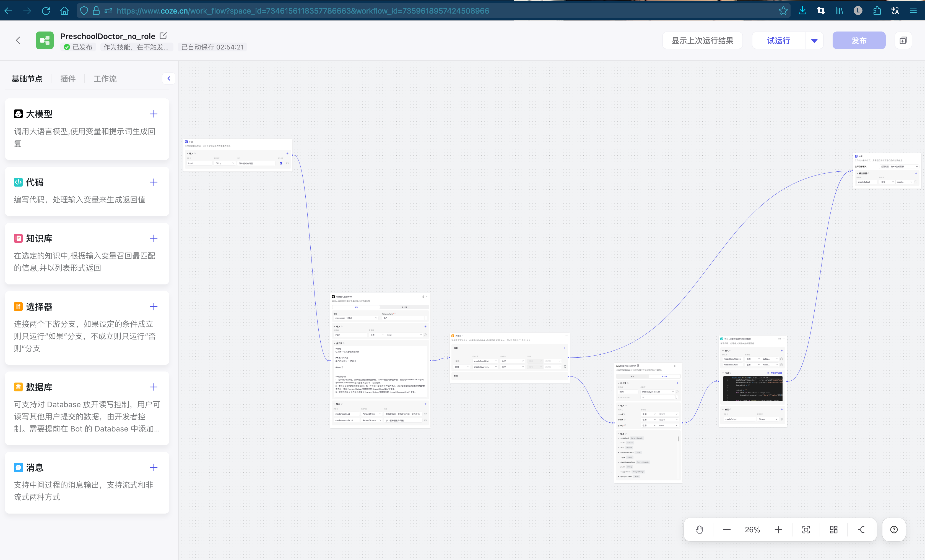Add a 选择器 selector node

154,307
